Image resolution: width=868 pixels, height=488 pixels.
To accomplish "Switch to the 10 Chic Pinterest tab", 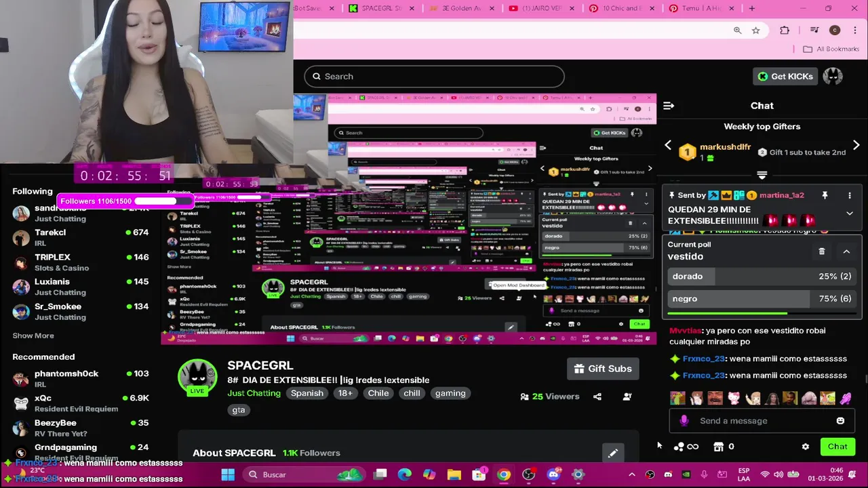I will [620, 8].
